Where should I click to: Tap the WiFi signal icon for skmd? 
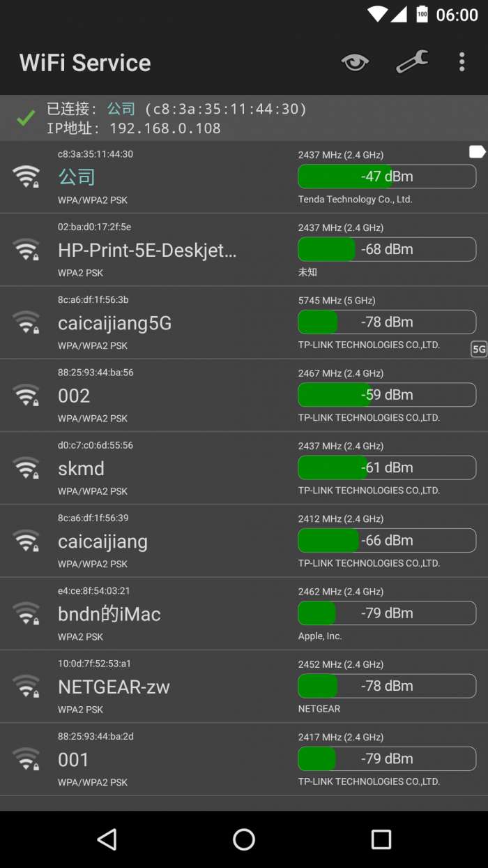coord(26,467)
